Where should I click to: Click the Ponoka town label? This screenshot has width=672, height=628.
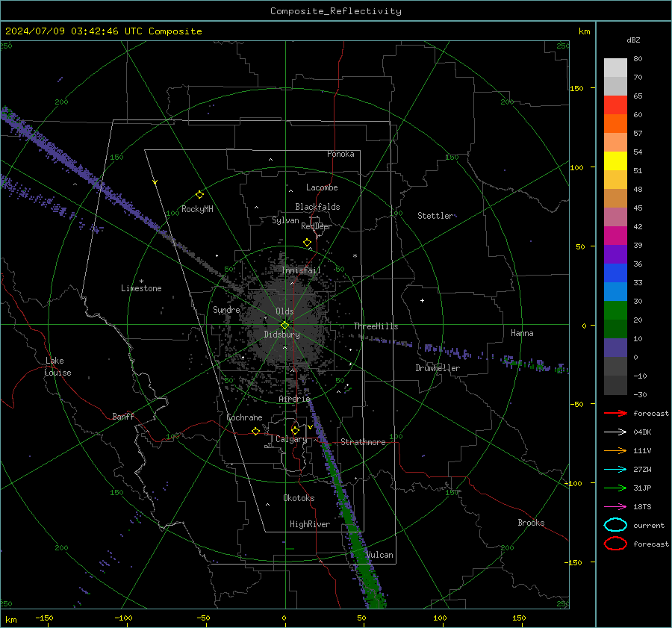[x=340, y=154]
